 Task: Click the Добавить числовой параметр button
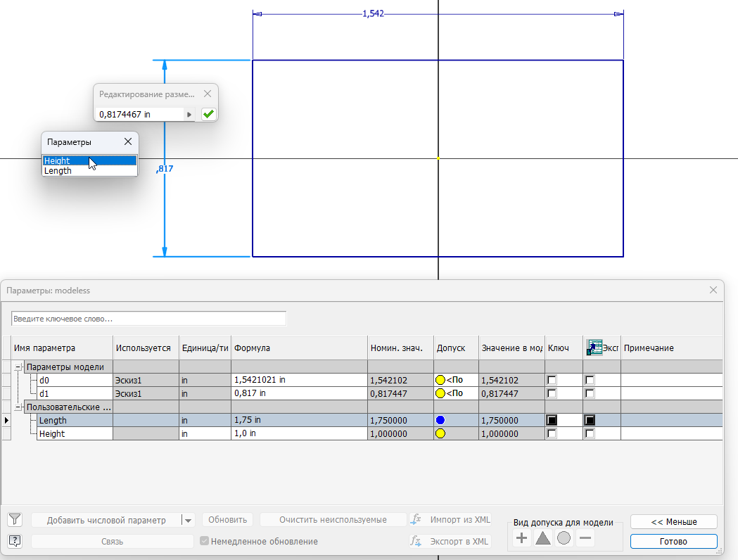tap(106, 520)
